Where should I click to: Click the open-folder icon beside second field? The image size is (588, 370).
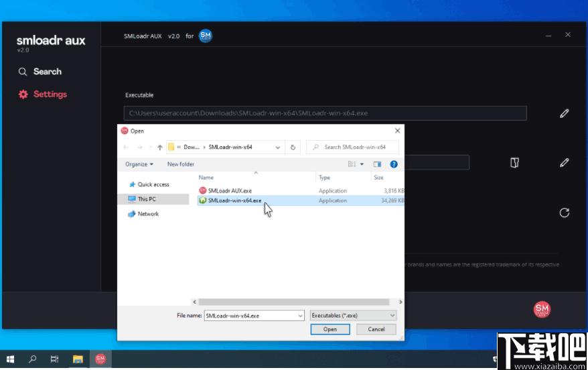(x=514, y=162)
